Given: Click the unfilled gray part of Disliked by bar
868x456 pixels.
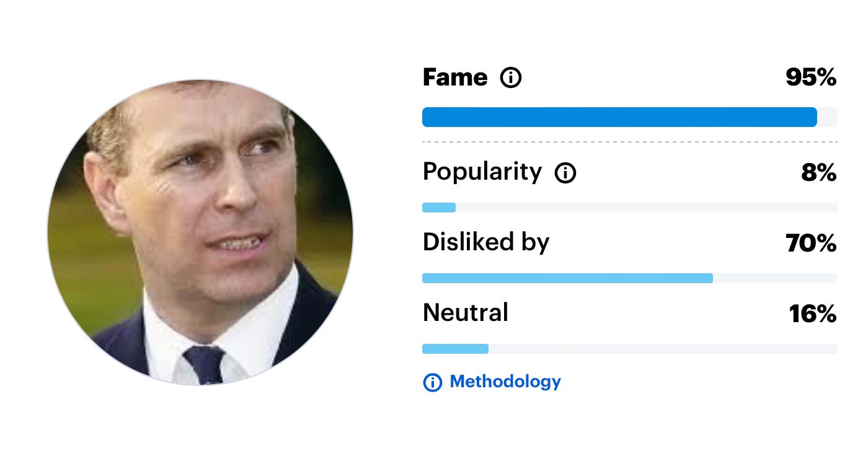Looking at the screenshot, I should [x=775, y=278].
